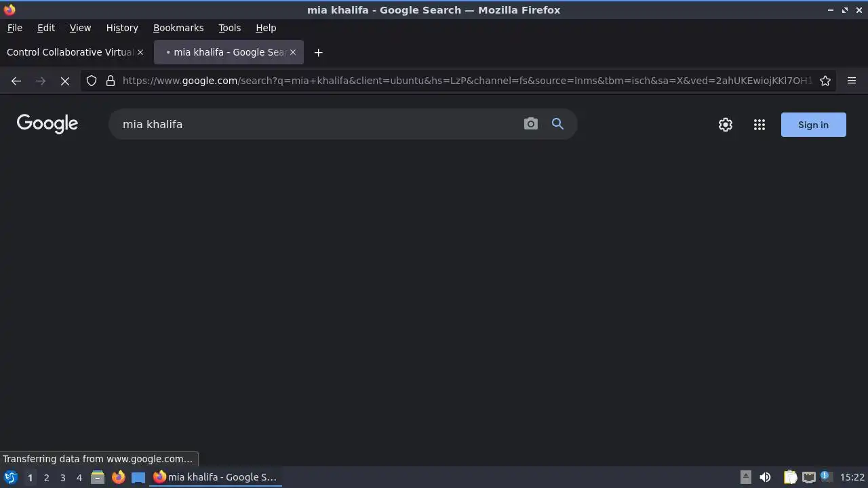The height and width of the screenshot is (488, 868).
Task: Open the Edit menu
Action: coord(46,28)
